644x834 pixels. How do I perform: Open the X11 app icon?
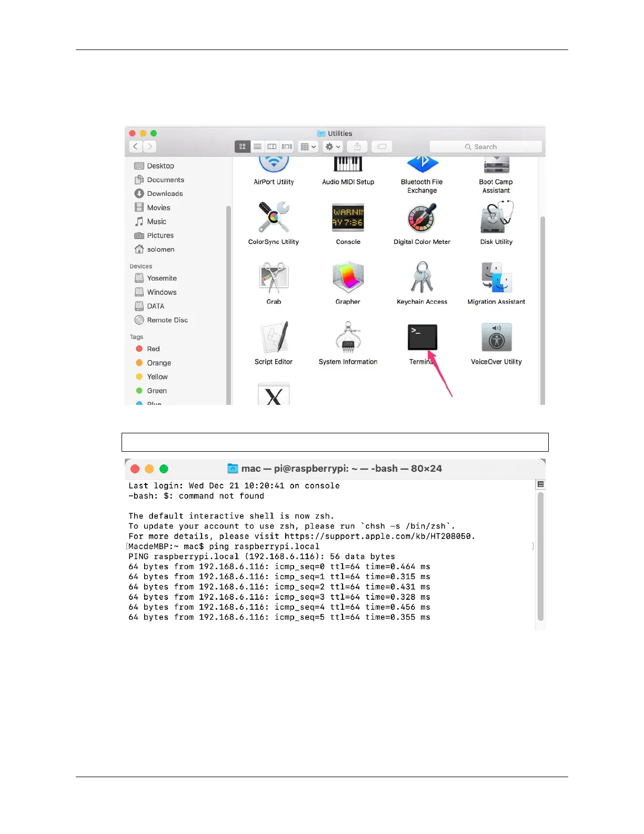point(274,394)
